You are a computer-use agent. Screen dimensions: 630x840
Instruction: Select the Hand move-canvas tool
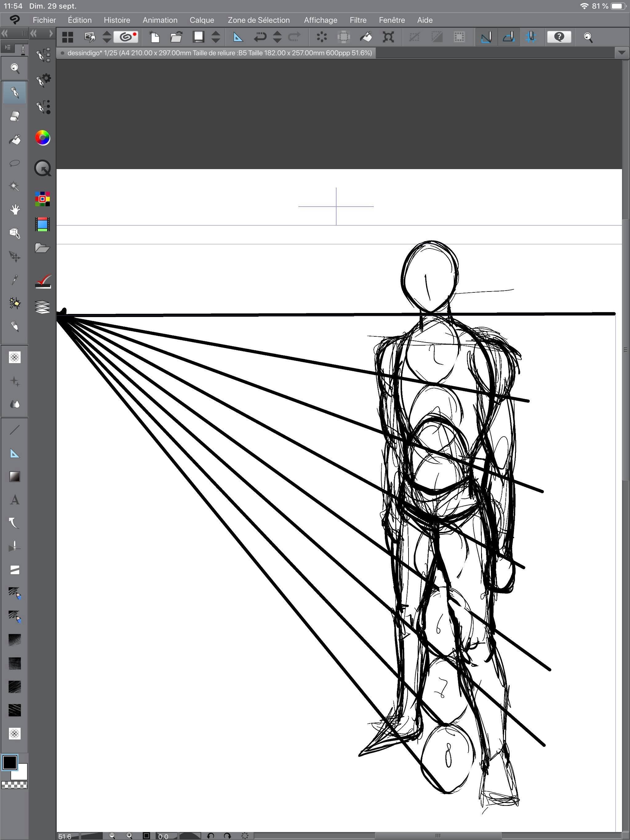tap(14, 210)
